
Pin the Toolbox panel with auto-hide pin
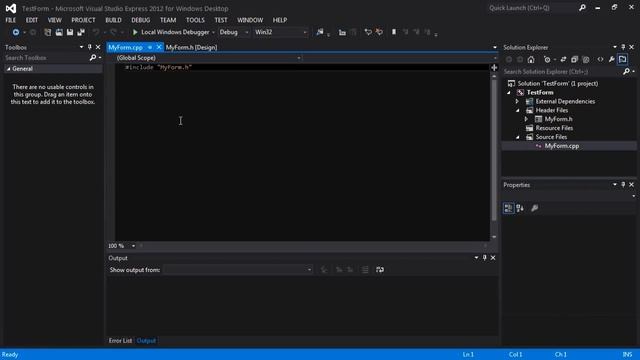90,47
